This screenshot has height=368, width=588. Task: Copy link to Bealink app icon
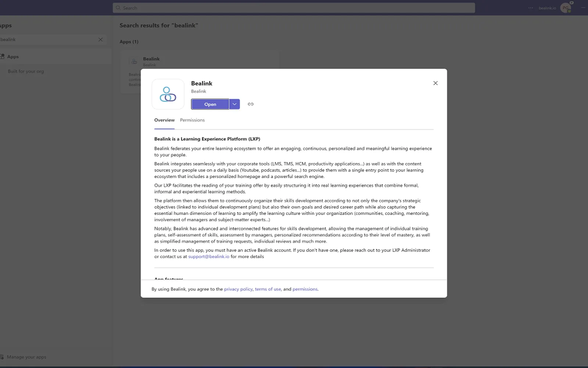[x=251, y=104]
